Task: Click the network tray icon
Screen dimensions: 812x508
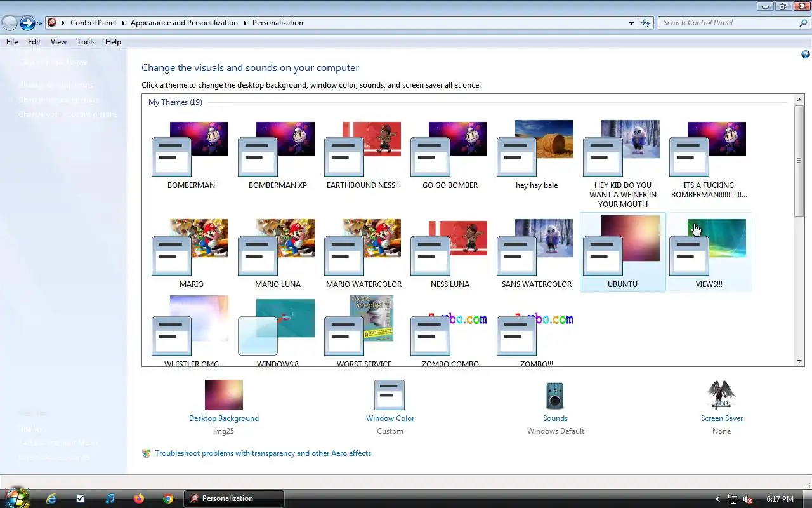Action: click(x=733, y=499)
